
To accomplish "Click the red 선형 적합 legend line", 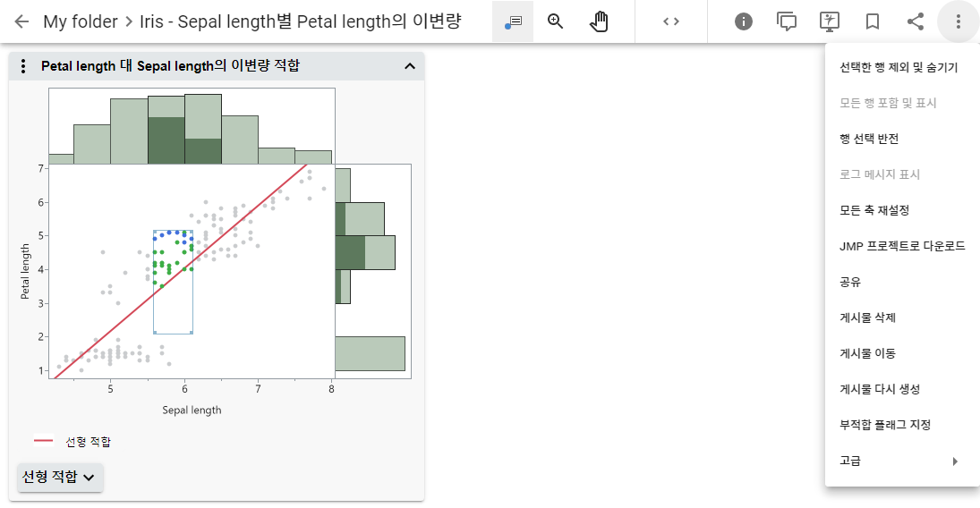I will [x=44, y=441].
